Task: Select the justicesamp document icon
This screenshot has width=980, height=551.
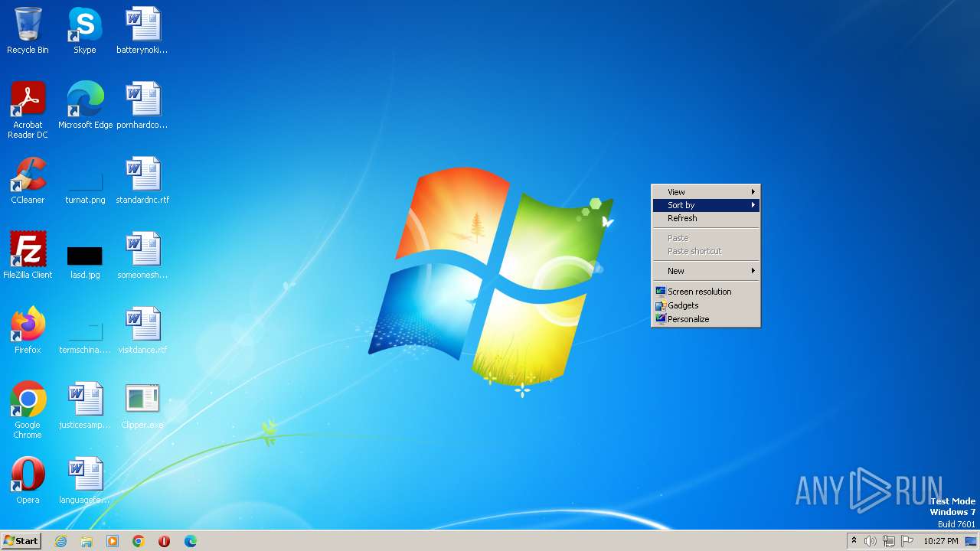Action: (85, 406)
